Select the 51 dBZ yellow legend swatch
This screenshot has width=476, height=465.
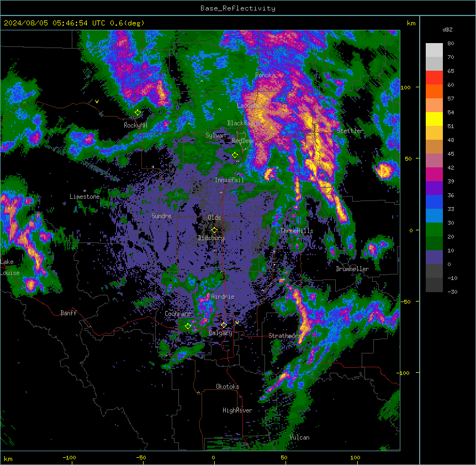pyautogui.click(x=434, y=119)
